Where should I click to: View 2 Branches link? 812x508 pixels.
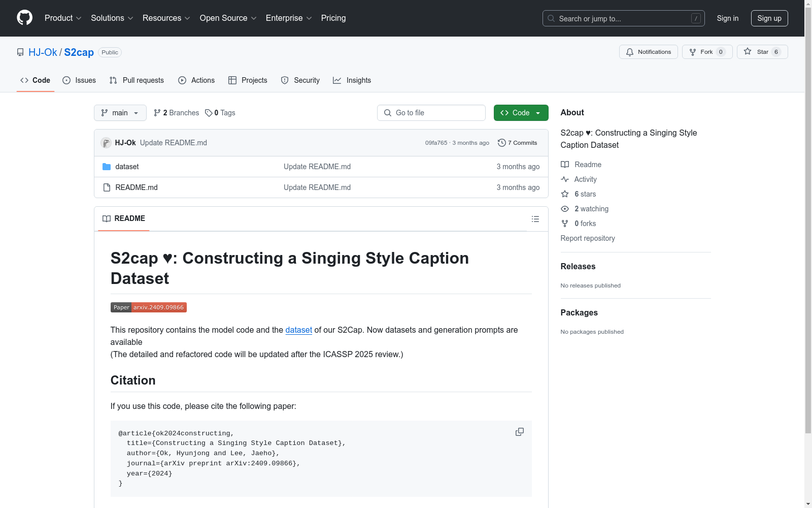click(177, 113)
